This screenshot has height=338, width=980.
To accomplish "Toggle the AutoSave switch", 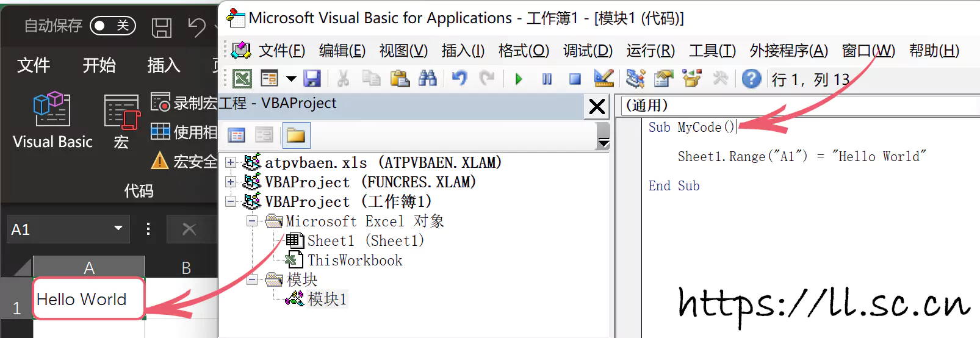I will click(x=112, y=26).
